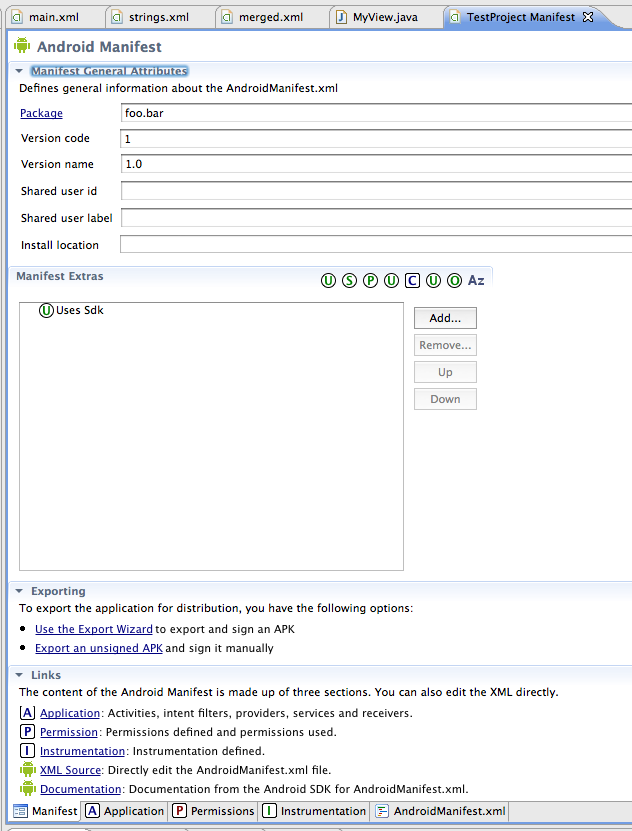
Task: Click the Shared user id input field
Action: [376, 191]
